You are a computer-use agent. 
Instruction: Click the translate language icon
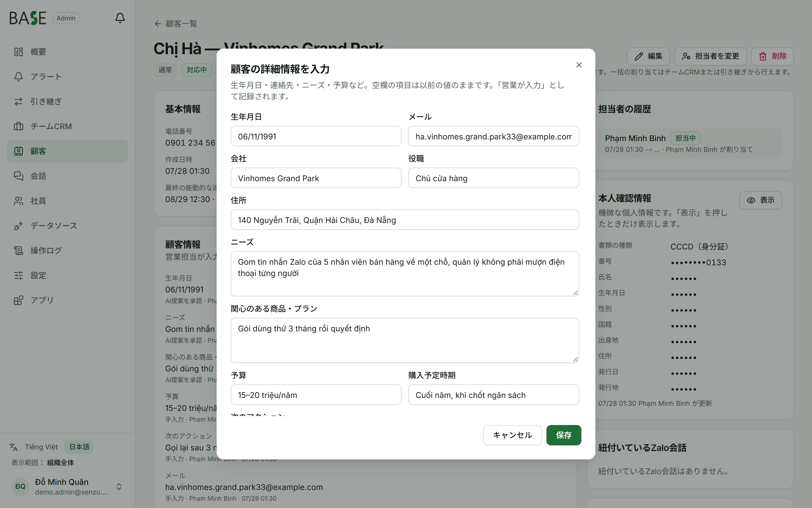pyautogui.click(x=14, y=447)
